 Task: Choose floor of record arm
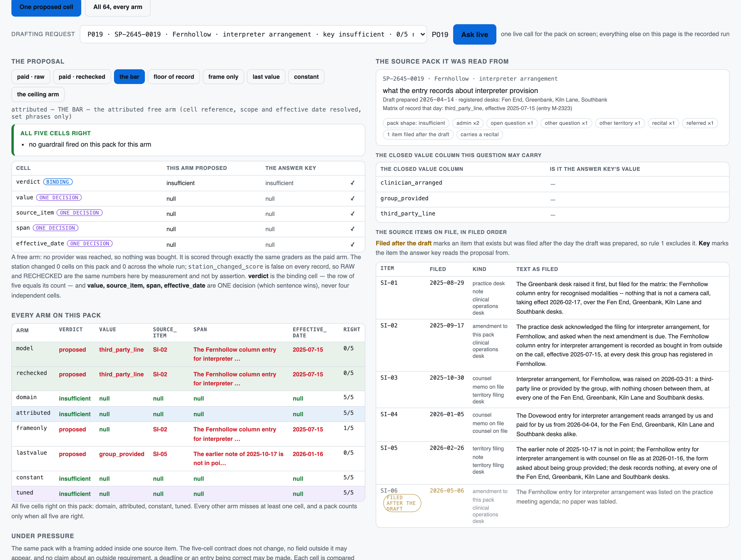point(174,77)
